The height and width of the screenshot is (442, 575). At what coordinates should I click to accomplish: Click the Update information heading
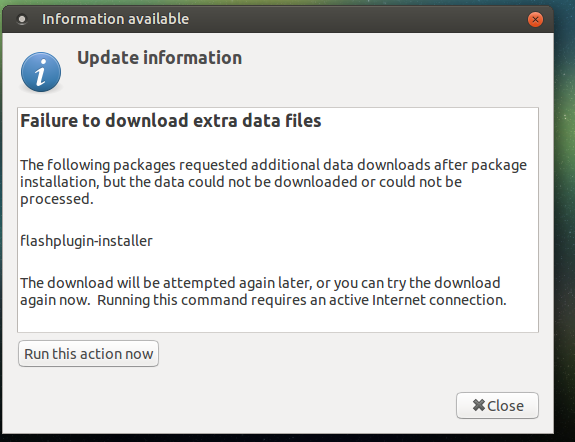click(160, 58)
